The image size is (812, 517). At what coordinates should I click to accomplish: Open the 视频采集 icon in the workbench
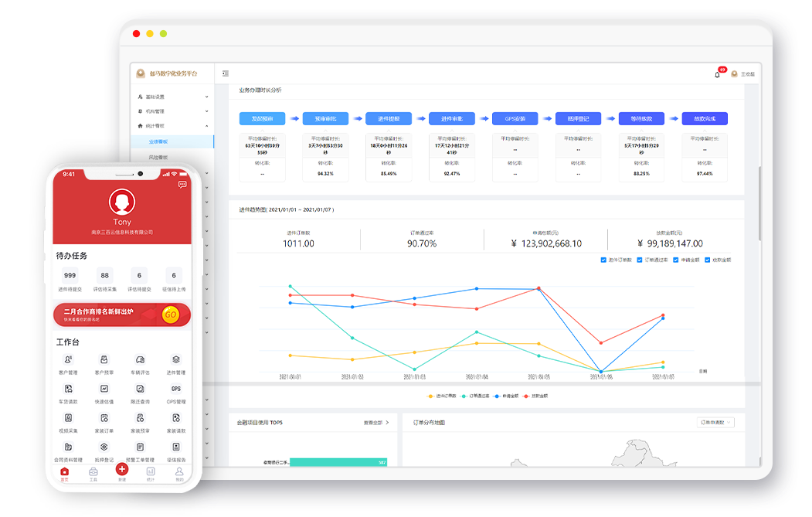pyautogui.click(x=69, y=418)
